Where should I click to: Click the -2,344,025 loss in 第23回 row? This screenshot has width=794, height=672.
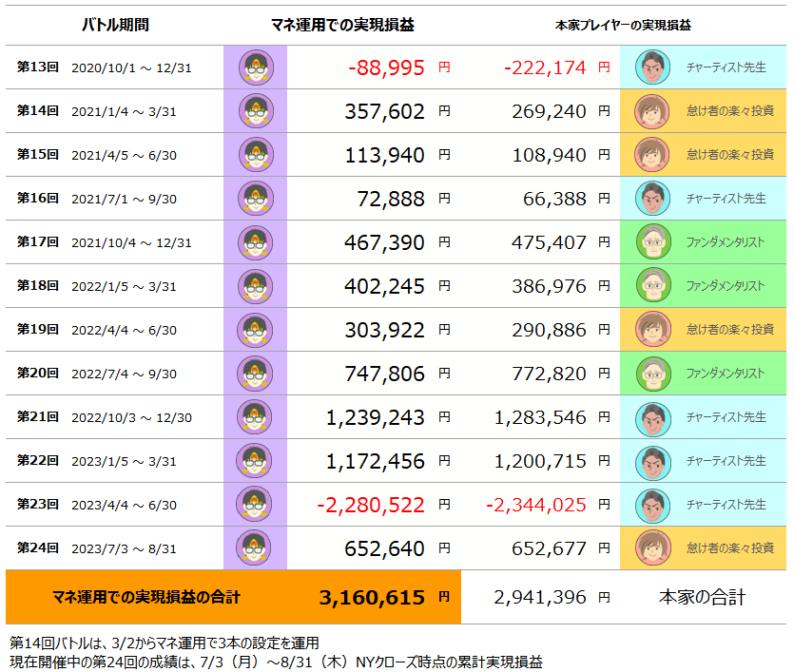[535, 505]
